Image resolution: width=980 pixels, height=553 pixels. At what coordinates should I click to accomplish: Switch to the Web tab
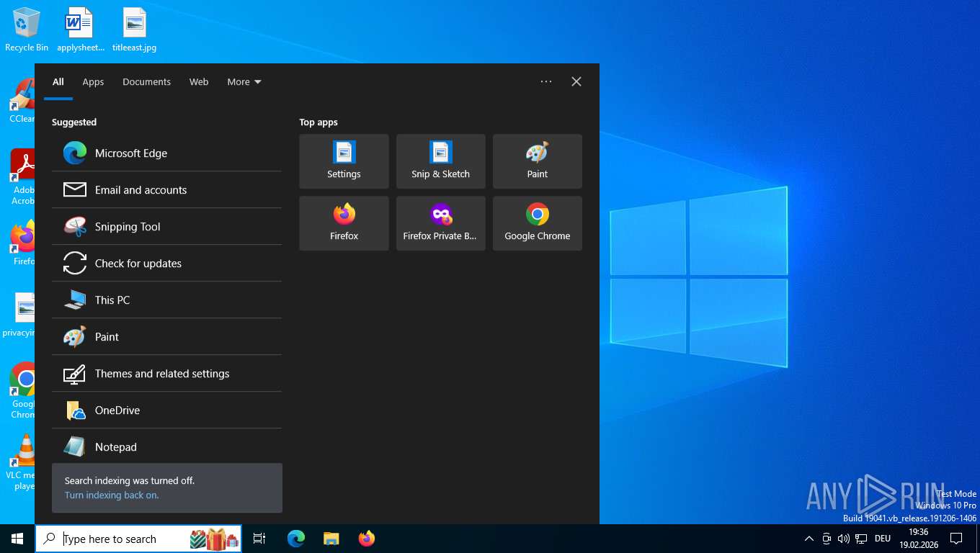(x=199, y=81)
